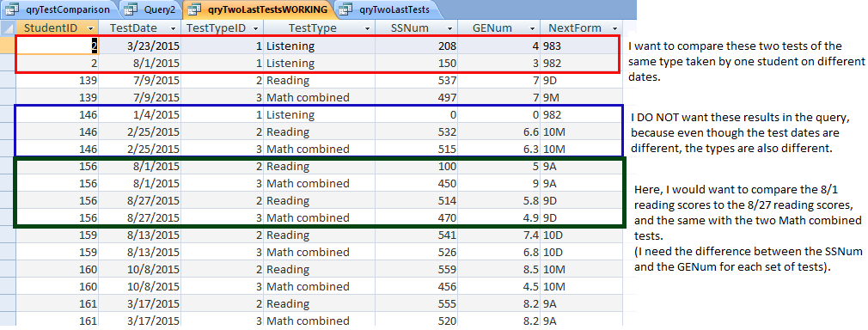868x330 pixels.
Task: Click the SSNum value 526
Action: pos(417,252)
